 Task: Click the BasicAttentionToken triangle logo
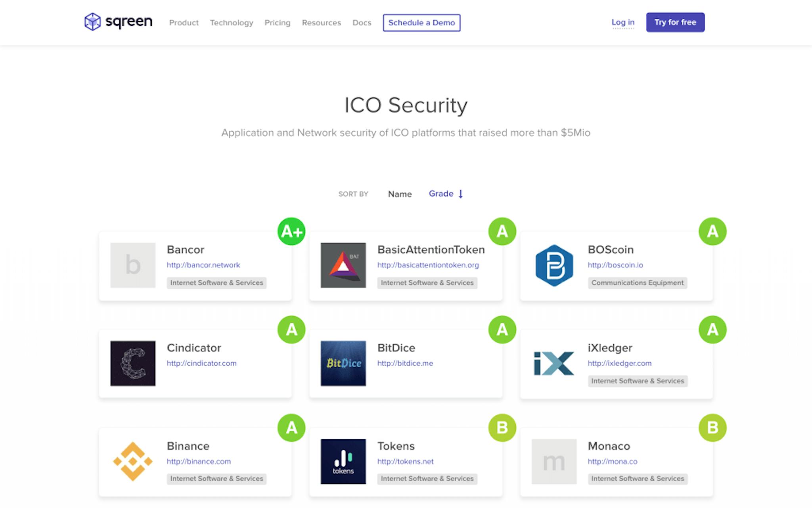[343, 265]
